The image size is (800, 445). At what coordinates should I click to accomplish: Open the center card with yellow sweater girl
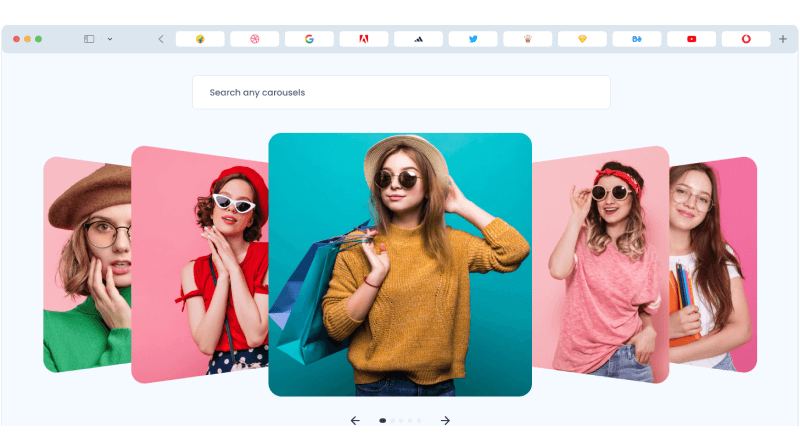coord(400,264)
